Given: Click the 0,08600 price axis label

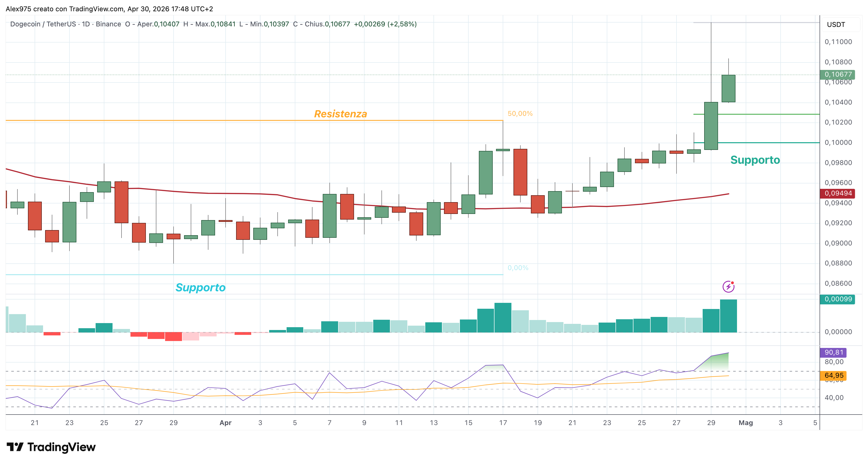Looking at the screenshot, I should pos(838,284).
